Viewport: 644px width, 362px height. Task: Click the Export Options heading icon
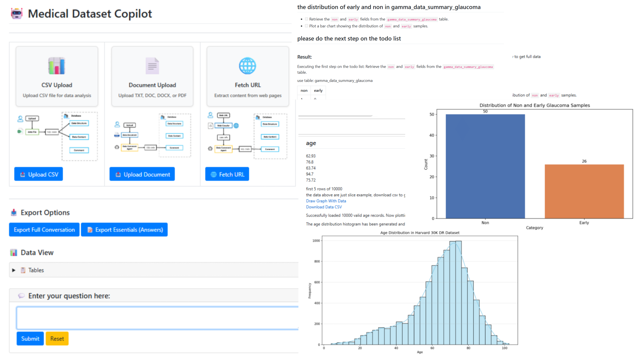pos(14,212)
